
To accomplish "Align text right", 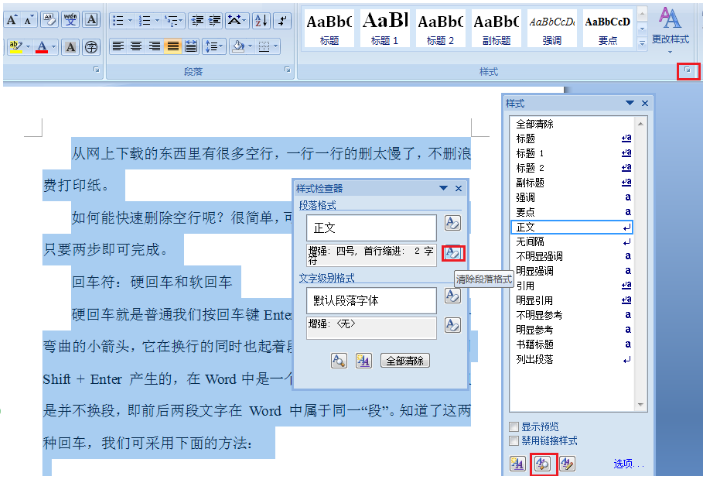I will coord(154,47).
